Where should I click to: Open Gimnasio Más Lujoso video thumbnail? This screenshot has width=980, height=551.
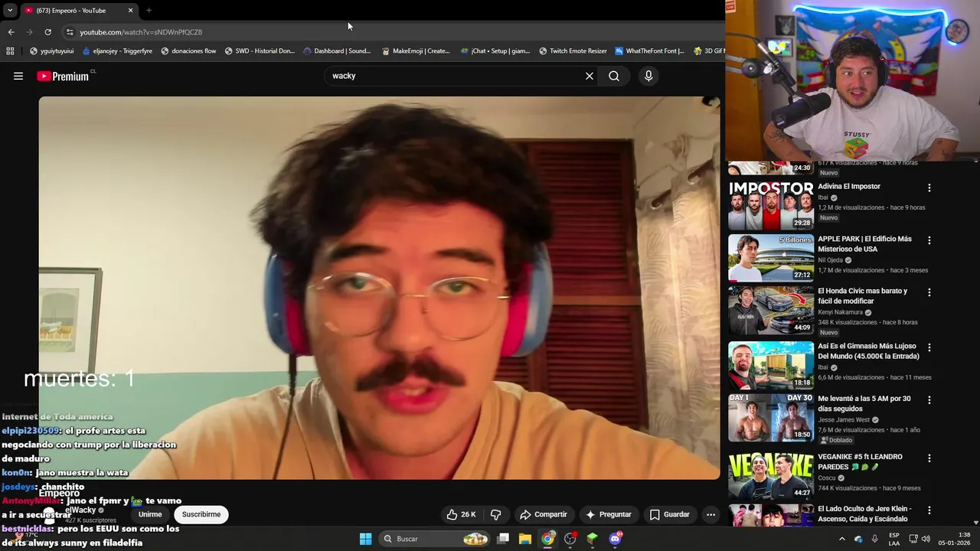[770, 365]
